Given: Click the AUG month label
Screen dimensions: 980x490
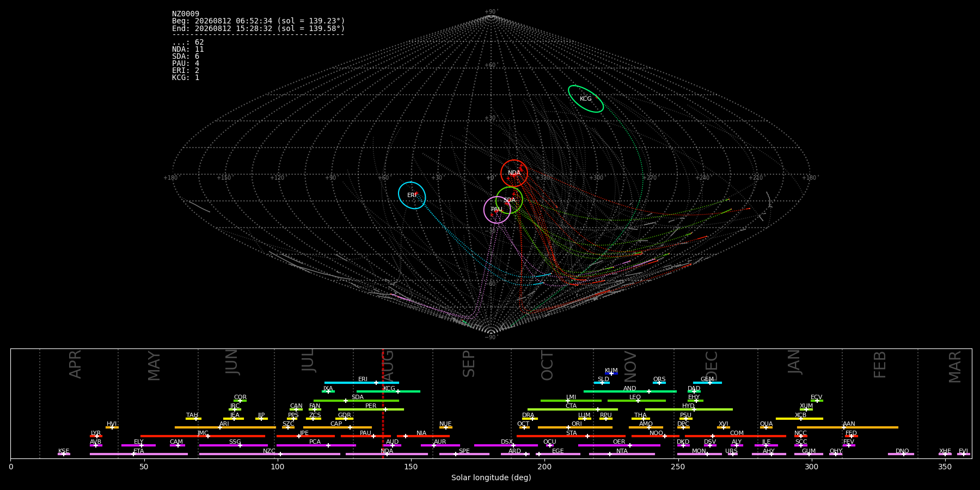Looking at the screenshot, I should [x=388, y=367].
